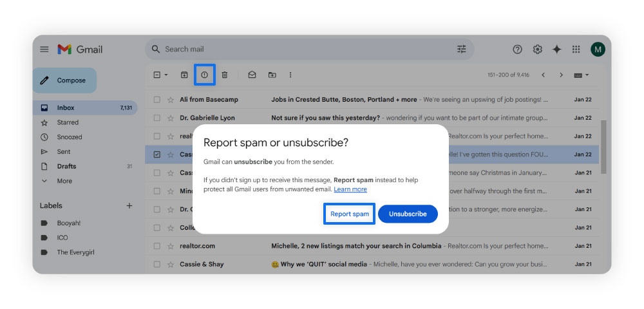
Task: Check the realtor.com 2 new listings email
Action: (x=156, y=246)
